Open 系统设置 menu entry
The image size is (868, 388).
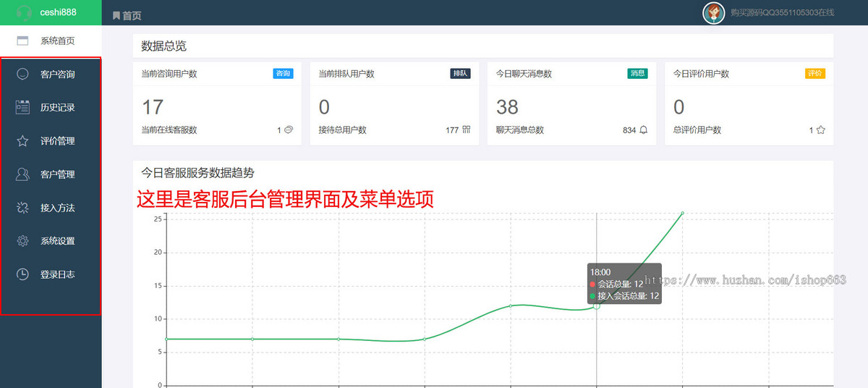click(x=51, y=240)
